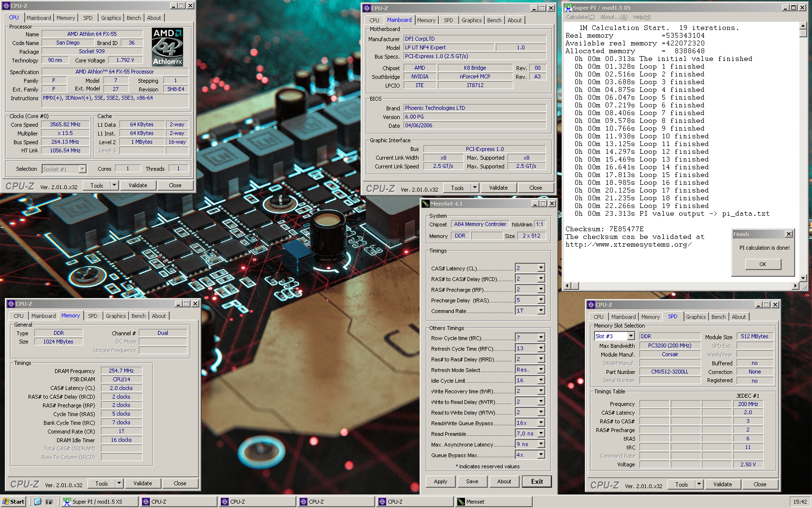Click the Super PI title bar icon
Image resolution: width=812 pixels, height=508 pixels.
click(568, 8)
